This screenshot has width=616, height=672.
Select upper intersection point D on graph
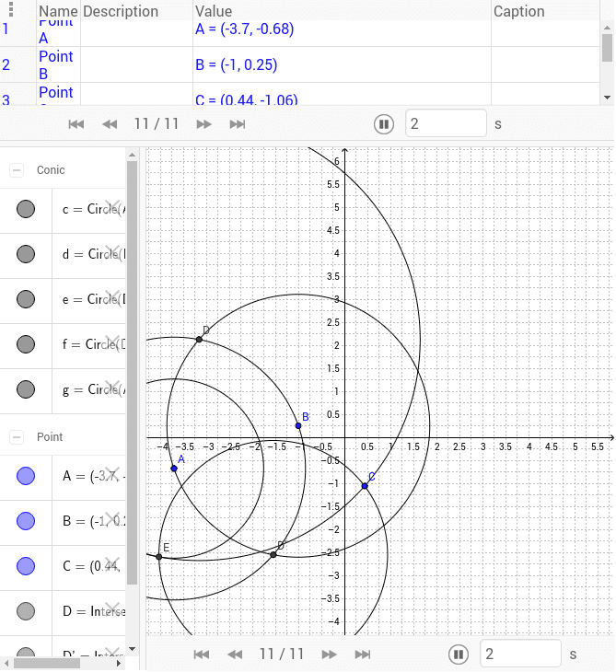point(199,340)
